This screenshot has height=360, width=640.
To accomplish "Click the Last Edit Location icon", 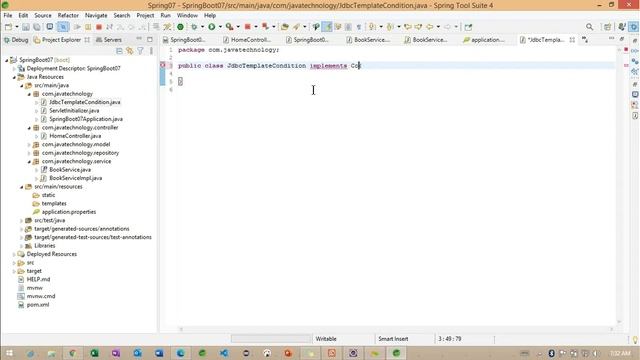I will (407, 27).
